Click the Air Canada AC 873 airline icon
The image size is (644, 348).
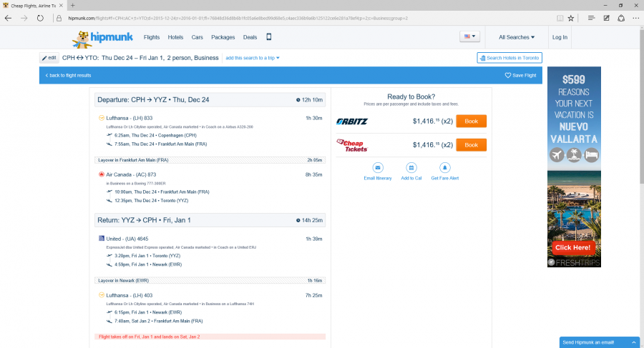(102, 174)
